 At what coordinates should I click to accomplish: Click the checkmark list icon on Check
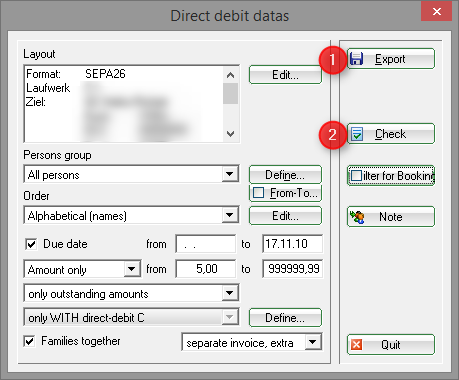coord(357,134)
